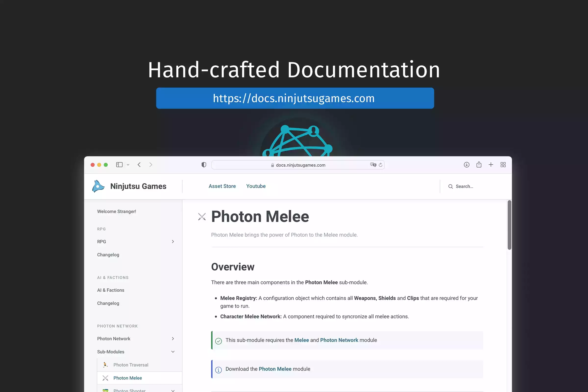588x392 pixels.
Task: Expand the RPG sidebar section chevron
Action: click(x=173, y=242)
